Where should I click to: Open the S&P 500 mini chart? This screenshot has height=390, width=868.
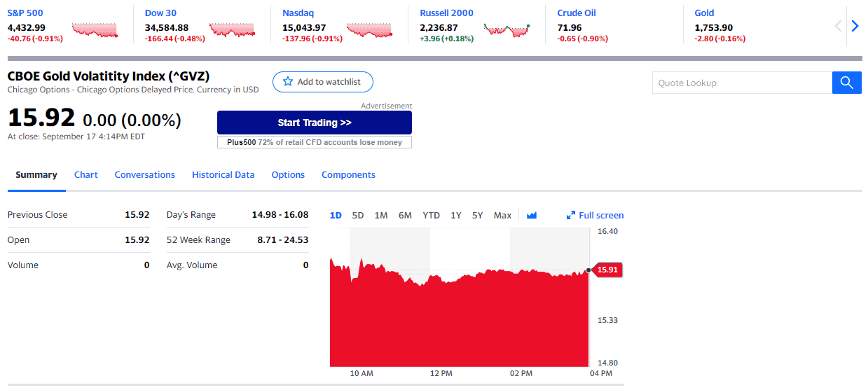point(95,30)
